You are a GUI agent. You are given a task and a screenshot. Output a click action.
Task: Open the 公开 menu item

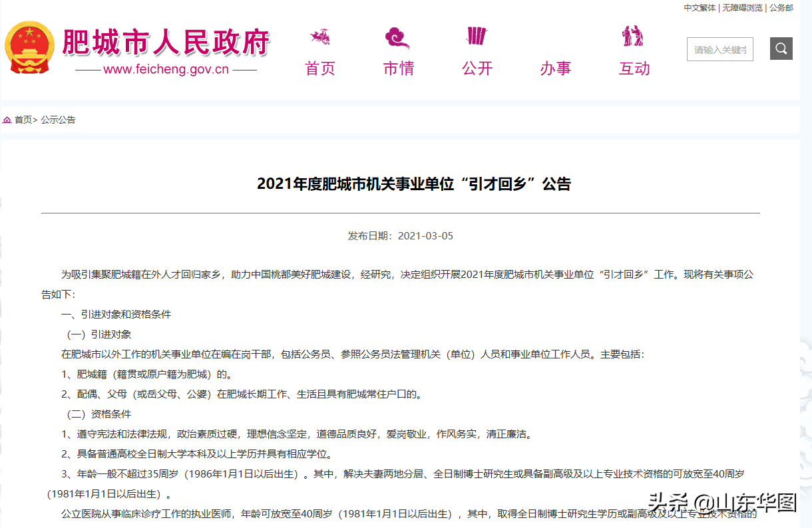(x=477, y=68)
